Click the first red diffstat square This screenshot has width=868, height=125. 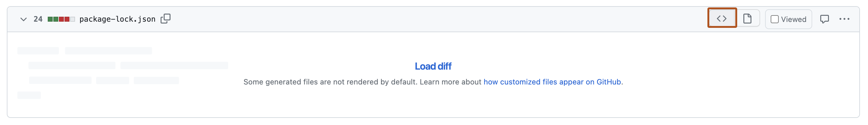[x=61, y=19]
